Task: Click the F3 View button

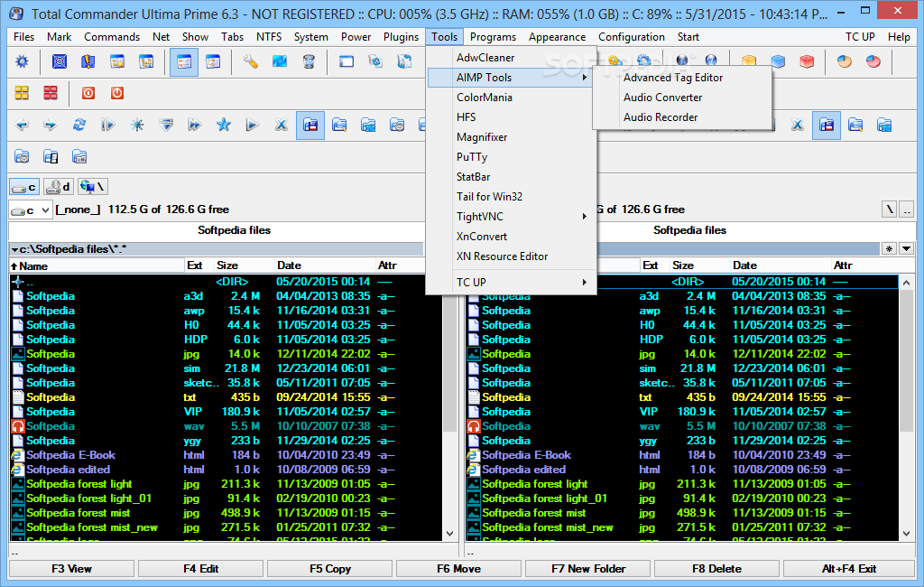Action: coord(71,569)
